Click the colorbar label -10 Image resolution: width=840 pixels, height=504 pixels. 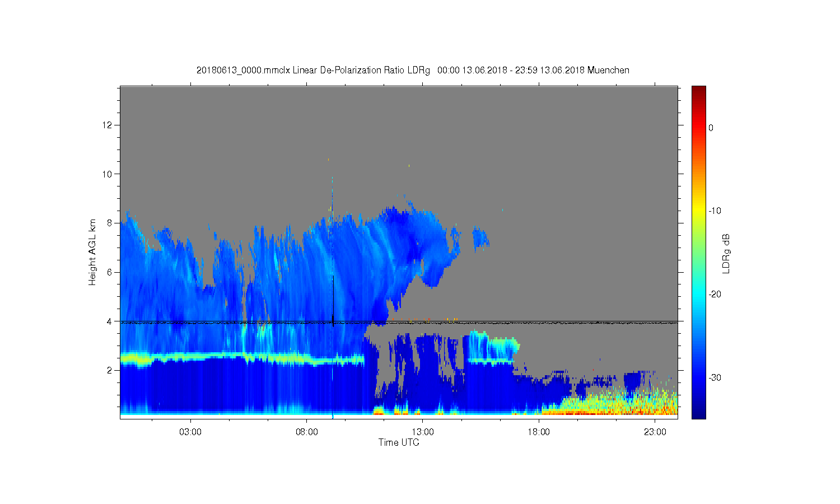[715, 211]
